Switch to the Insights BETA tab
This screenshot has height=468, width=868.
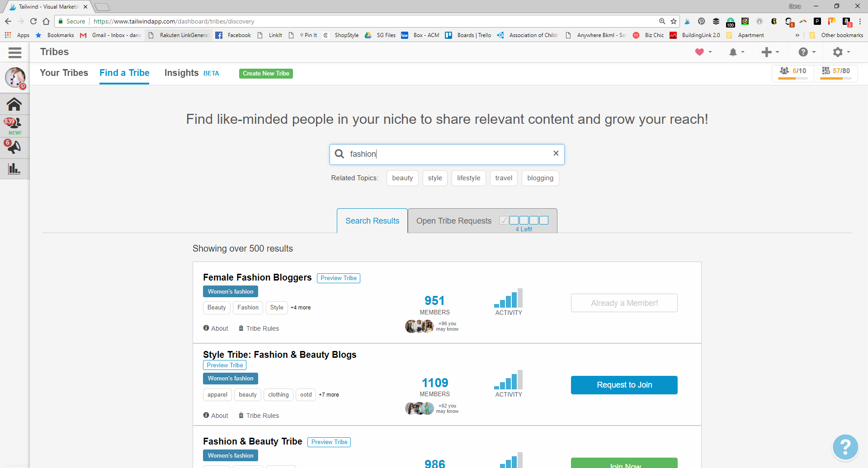pos(192,73)
